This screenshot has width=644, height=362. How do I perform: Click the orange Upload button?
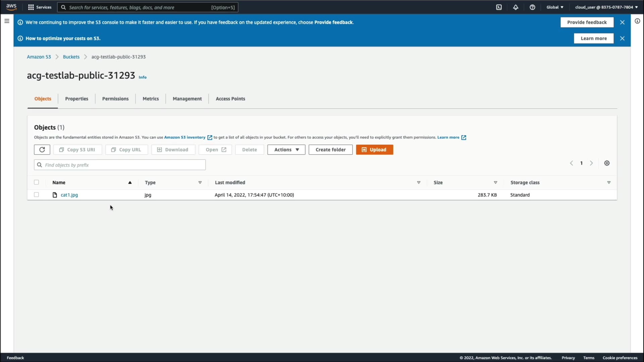pos(374,149)
